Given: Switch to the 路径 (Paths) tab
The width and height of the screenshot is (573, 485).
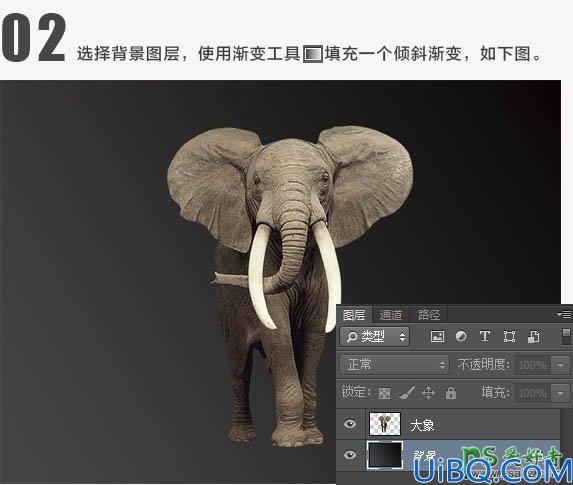Looking at the screenshot, I should tap(429, 315).
